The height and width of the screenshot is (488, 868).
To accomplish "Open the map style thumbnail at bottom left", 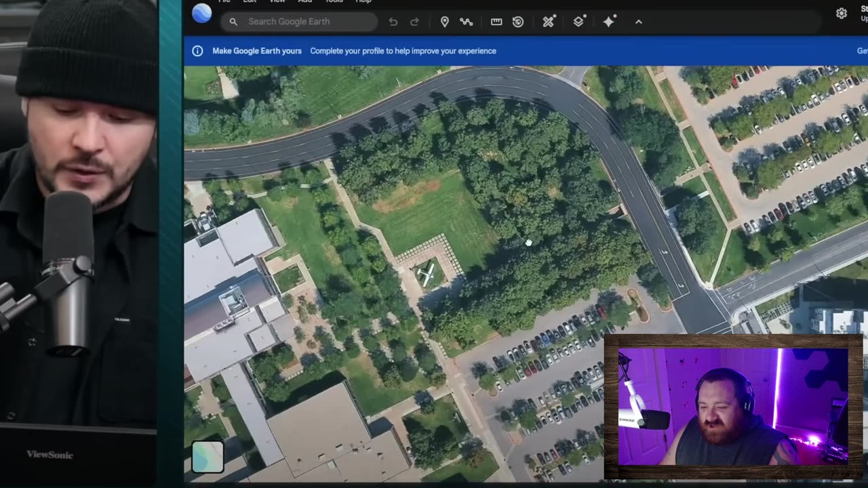I will (208, 457).
